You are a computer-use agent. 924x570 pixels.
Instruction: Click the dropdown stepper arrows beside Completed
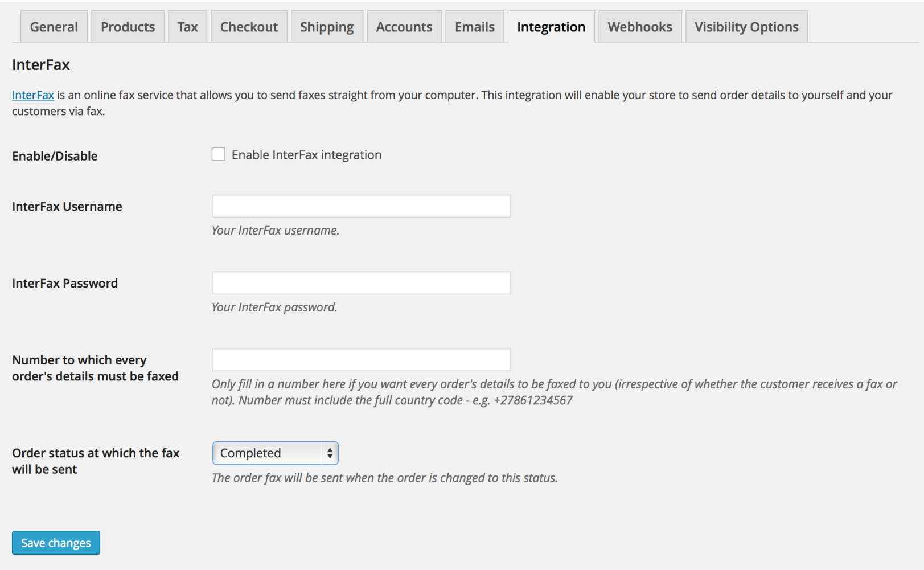(x=329, y=453)
